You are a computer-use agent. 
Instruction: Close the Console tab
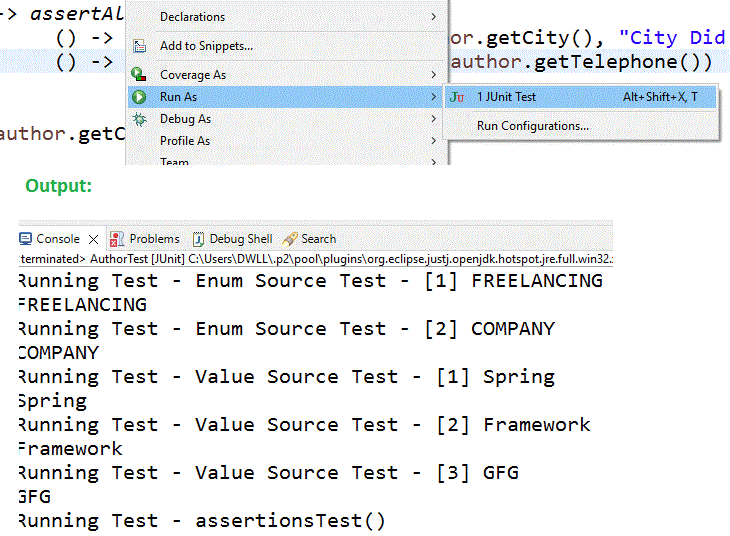point(94,239)
